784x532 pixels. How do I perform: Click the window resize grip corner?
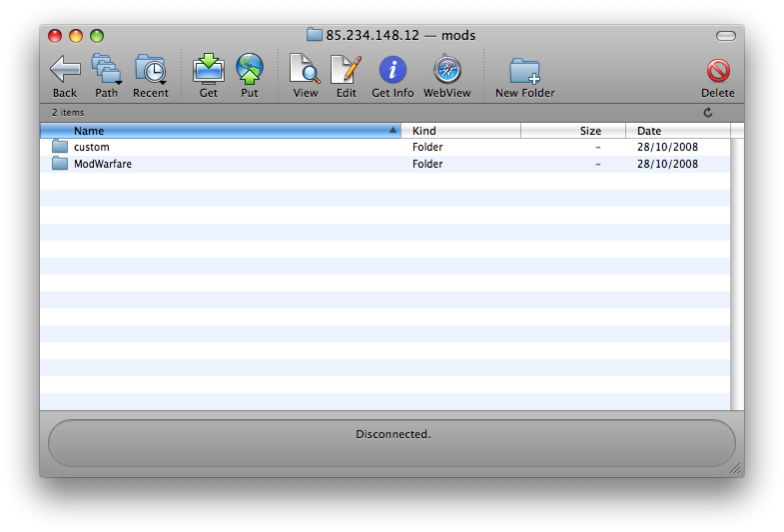[735, 468]
